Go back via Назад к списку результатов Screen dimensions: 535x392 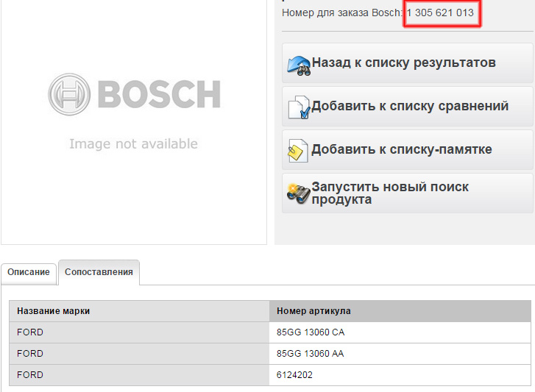[408, 63]
